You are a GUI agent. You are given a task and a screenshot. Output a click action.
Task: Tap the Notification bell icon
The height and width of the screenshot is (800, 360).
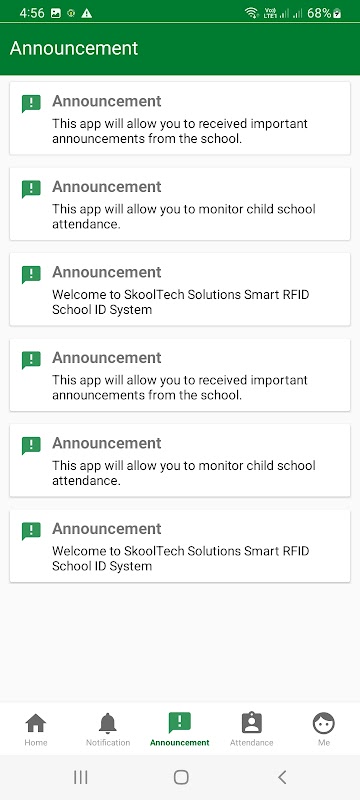click(x=108, y=723)
